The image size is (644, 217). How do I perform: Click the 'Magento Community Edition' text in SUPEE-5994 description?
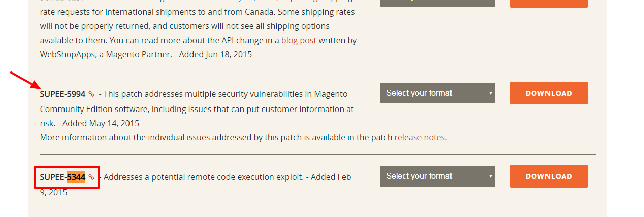195,101
